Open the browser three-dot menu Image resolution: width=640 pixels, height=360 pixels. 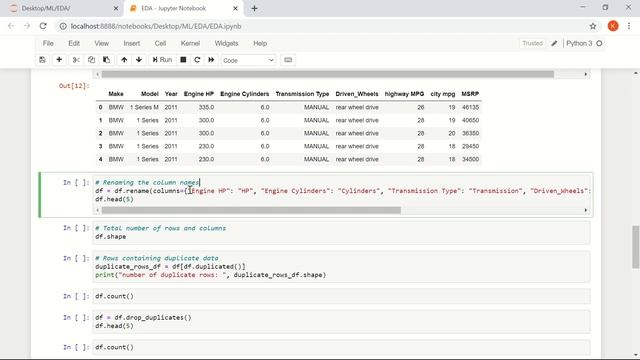click(x=629, y=26)
